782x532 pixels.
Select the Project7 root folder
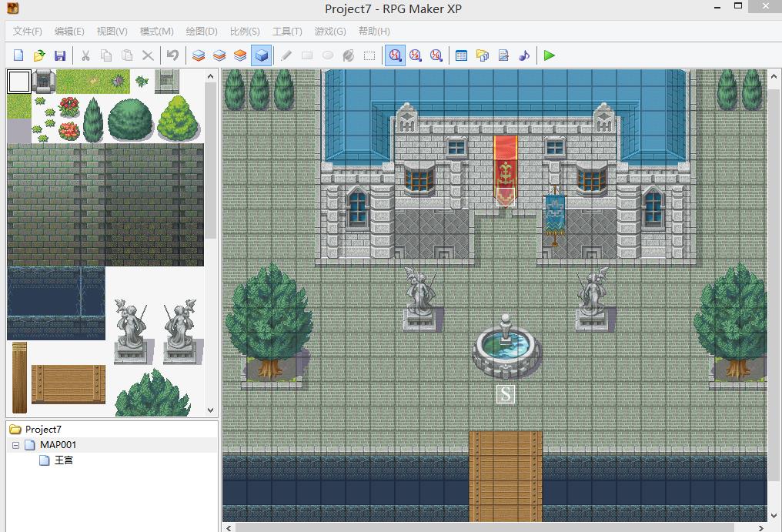pyautogui.click(x=43, y=429)
